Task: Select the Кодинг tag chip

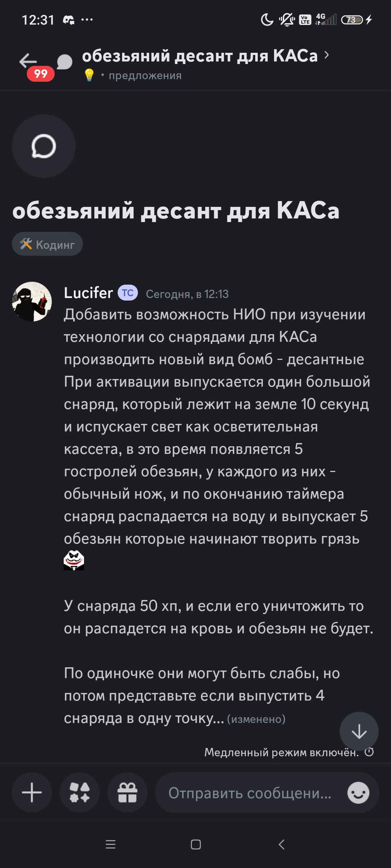Action: click(x=47, y=244)
